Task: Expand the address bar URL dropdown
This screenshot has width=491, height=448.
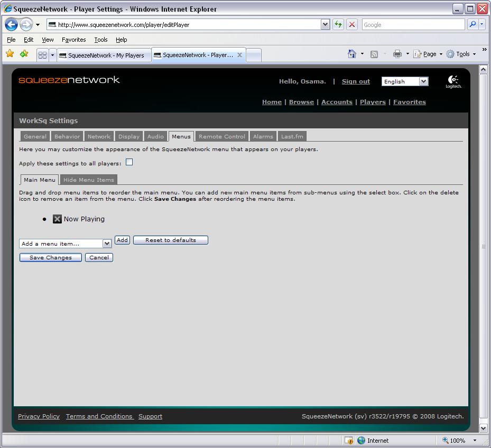Action: [x=325, y=25]
